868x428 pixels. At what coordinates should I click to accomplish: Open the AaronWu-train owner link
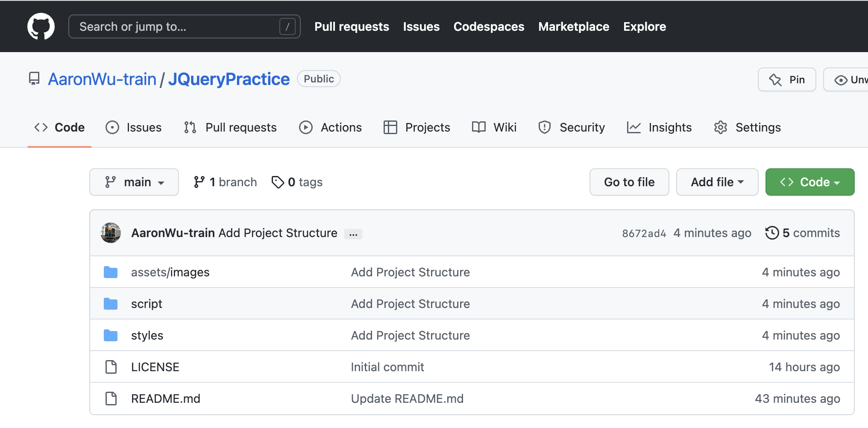[102, 79]
